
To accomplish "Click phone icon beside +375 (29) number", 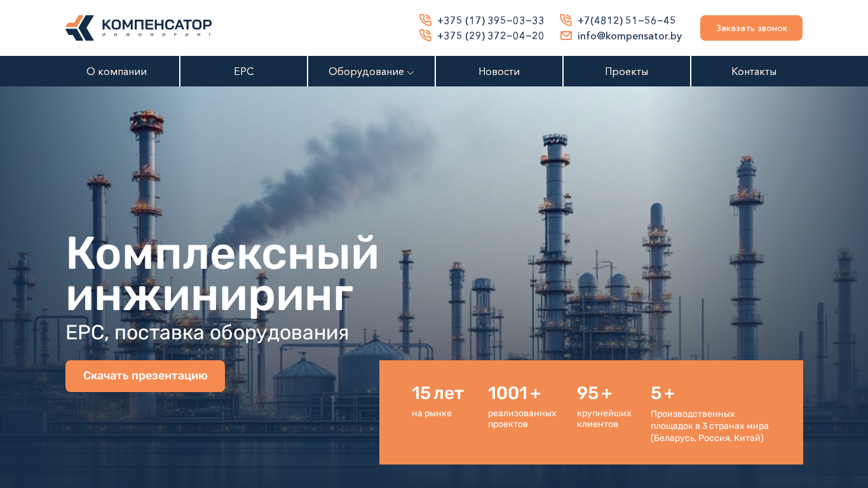I will (x=426, y=36).
